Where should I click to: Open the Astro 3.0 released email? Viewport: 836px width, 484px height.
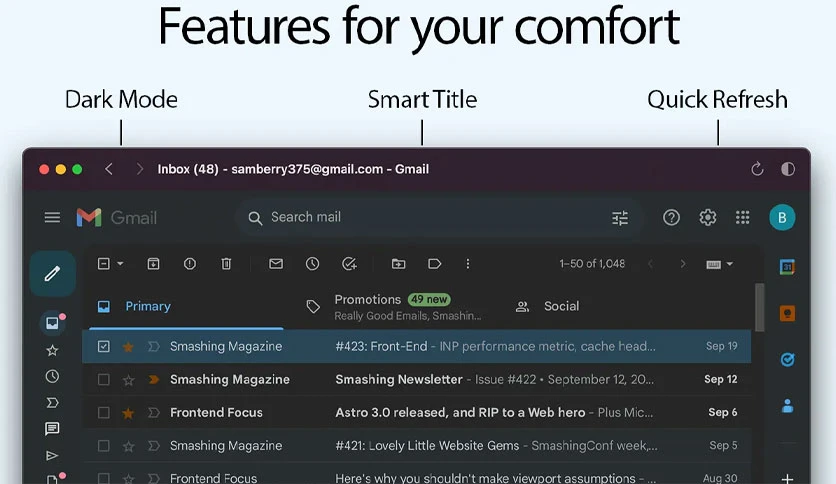tap(416, 413)
